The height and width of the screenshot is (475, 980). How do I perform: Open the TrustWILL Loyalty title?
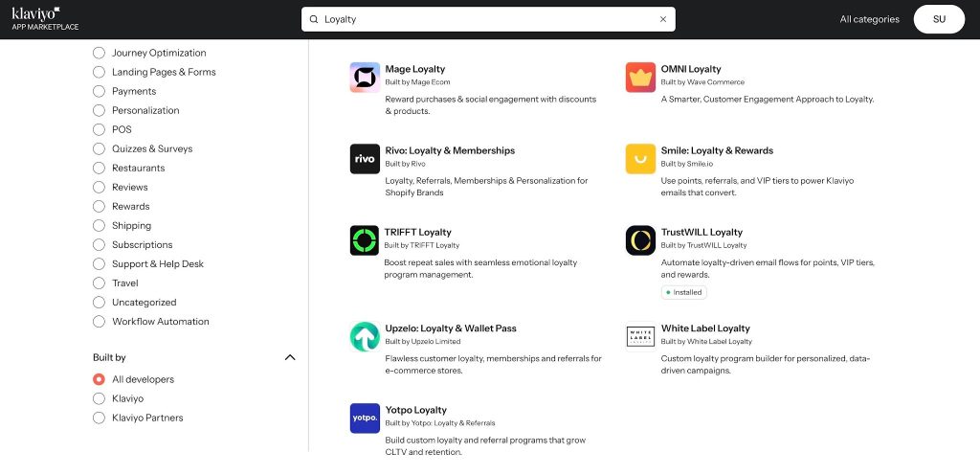click(x=702, y=233)
